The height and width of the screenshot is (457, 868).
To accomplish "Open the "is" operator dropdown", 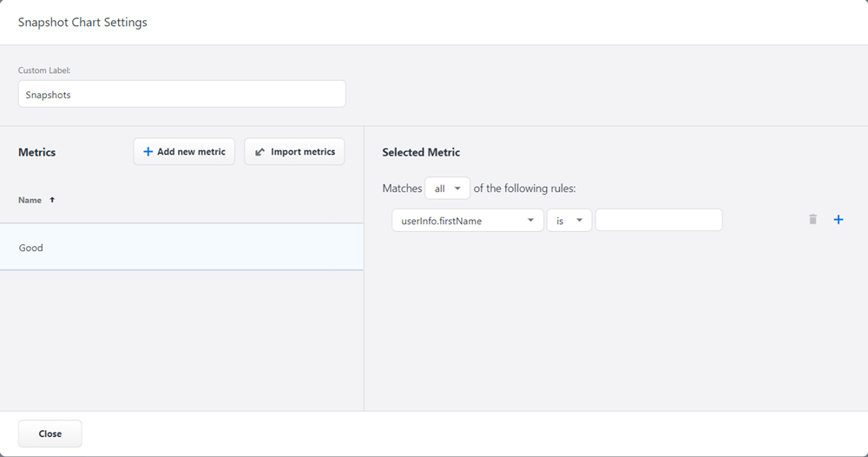I will click(x=569, y=221).
